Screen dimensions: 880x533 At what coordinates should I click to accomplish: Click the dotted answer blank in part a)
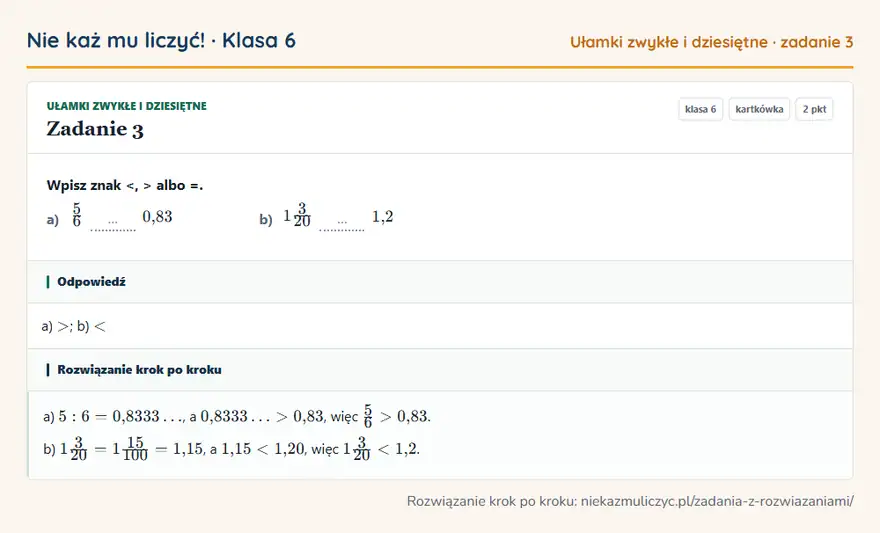point(113,224)
